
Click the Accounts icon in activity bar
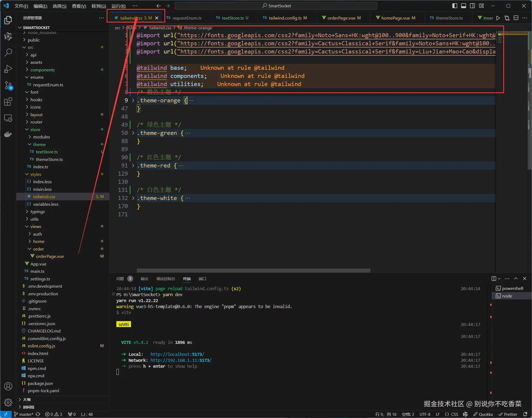pyautogui.click(x=8, y=386)
